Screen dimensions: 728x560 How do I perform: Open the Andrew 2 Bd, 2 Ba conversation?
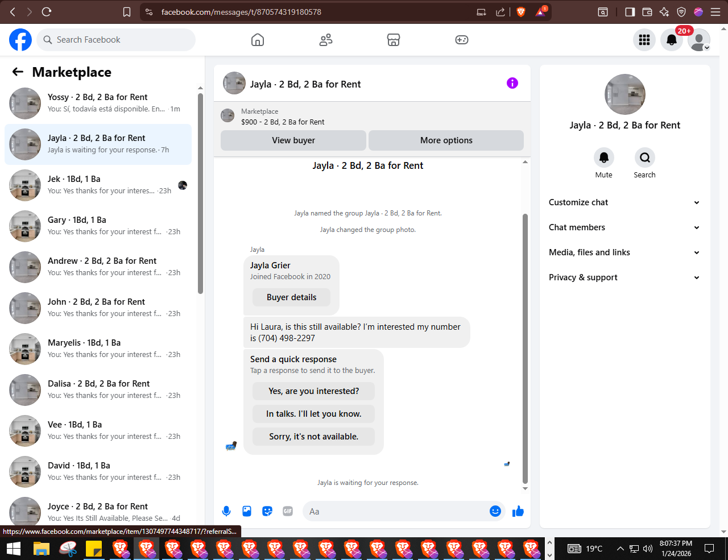coord(98,267)
